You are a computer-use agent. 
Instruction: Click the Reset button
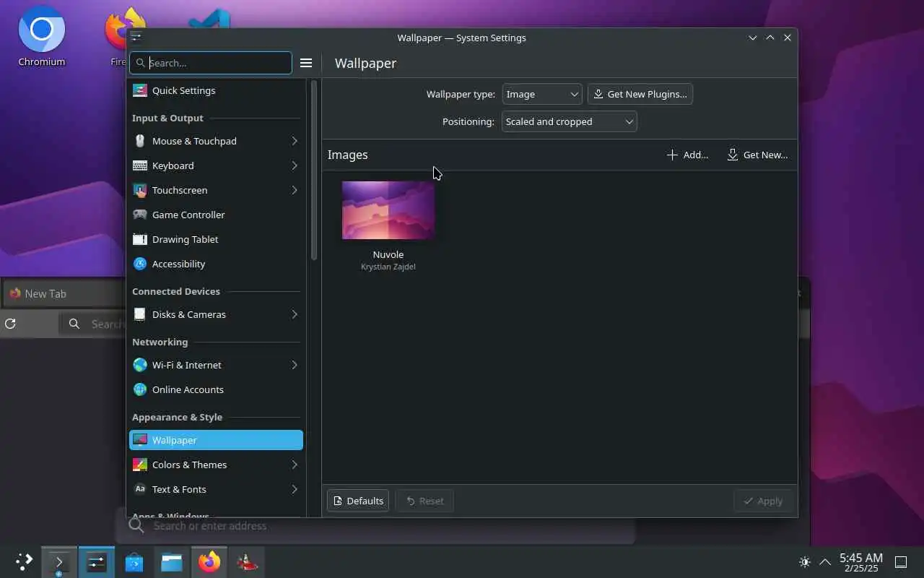pos(424,501)
